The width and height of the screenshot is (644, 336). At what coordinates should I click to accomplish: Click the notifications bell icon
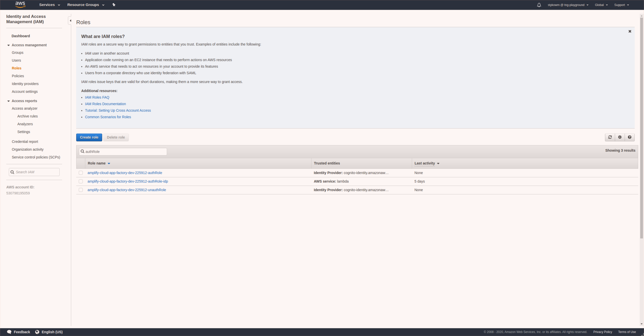(538, 5)
